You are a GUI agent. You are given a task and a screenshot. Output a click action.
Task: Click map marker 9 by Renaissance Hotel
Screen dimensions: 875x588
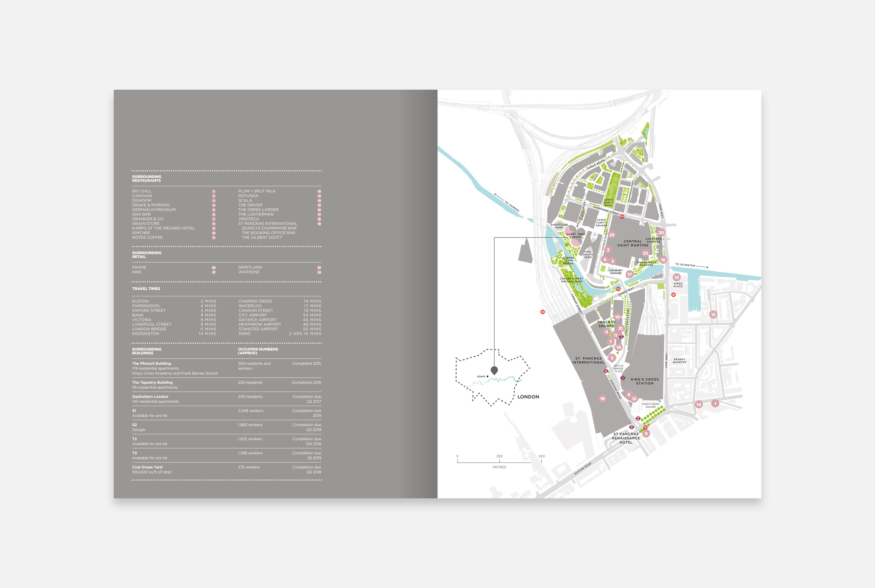point(646,433)
